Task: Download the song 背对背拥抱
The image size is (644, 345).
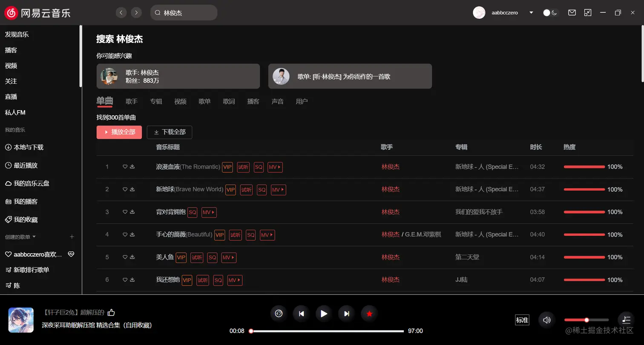Action: (132, 212)
